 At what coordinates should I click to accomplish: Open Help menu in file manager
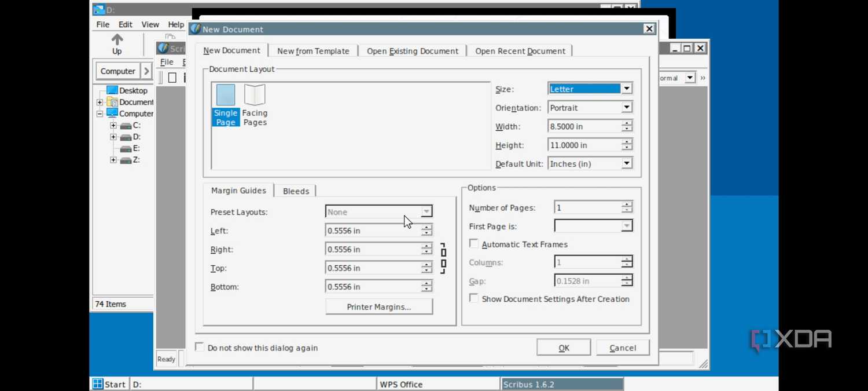(176, 24)
